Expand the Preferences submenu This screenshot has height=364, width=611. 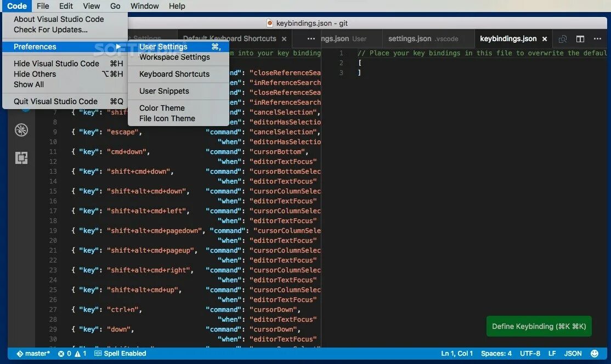(65, 47)
